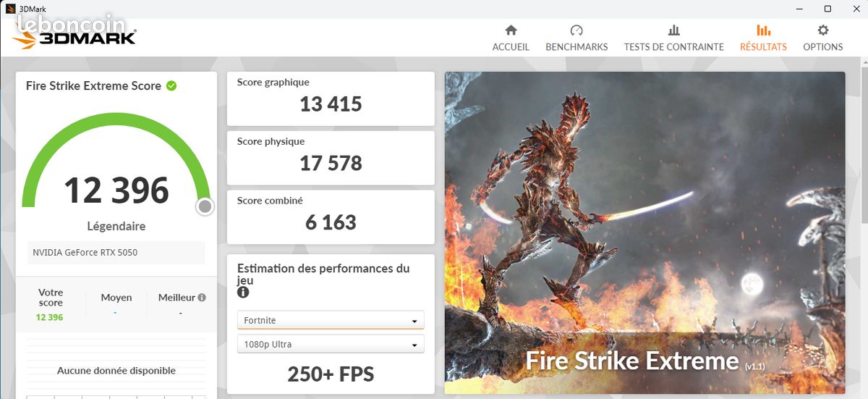
Task: Open Tests de contrainte tab
Action: pyautogui.click(x=673, y=38)
